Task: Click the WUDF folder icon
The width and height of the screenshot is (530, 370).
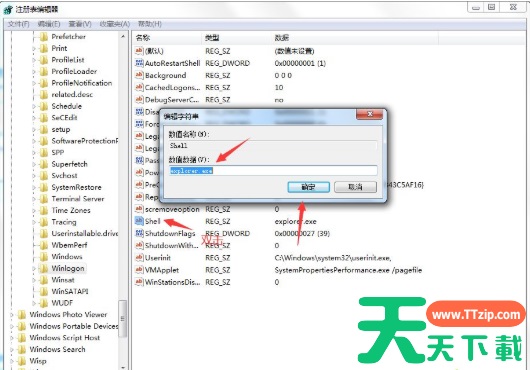Action: coord(44,303)
